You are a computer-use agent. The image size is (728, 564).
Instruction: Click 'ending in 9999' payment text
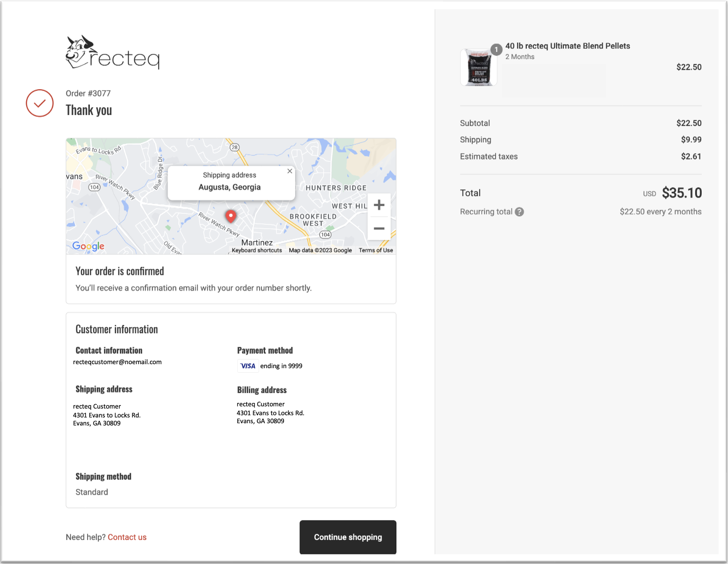click(281, 366)
